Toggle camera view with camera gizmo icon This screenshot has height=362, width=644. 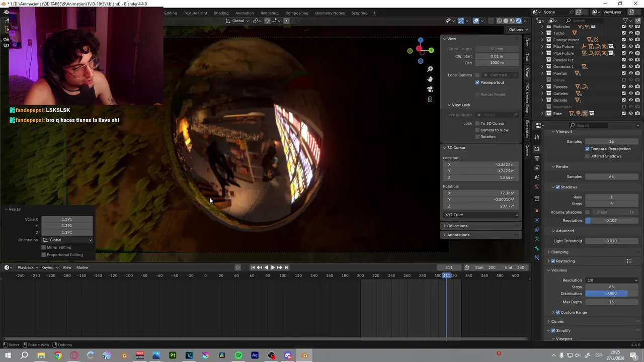[x=430, y=89]
